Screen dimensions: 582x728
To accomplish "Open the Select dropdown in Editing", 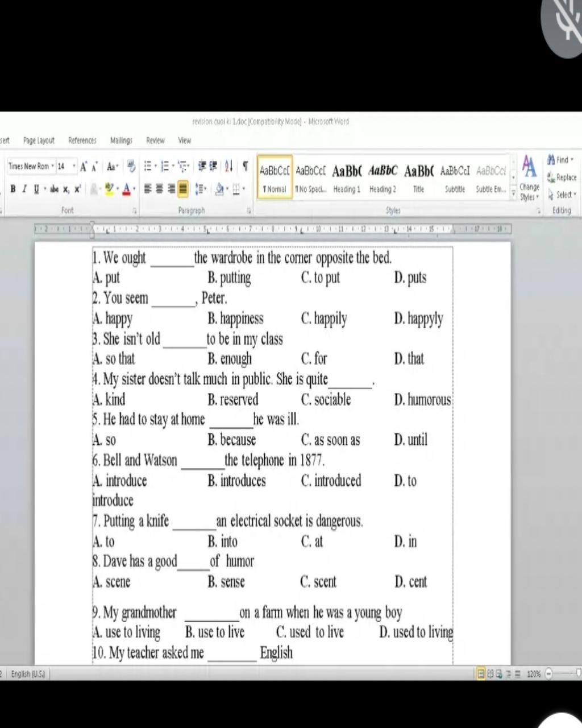I will point(562,195).
